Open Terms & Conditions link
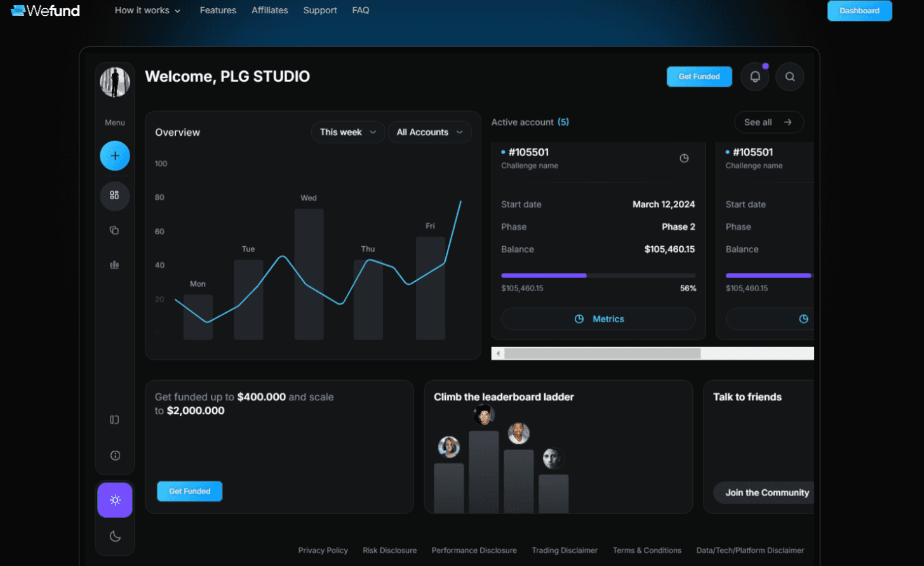The image size is (924, 566). (x=647, y=550)
